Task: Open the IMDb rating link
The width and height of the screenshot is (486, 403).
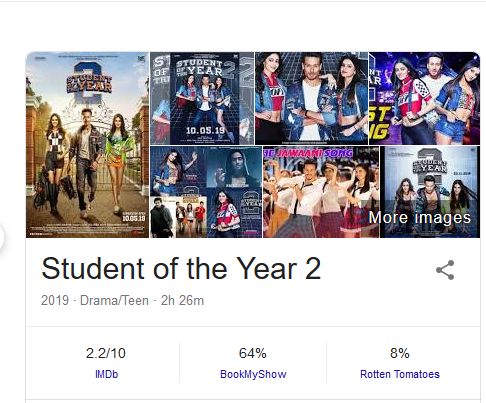Action: click(106, 374)
